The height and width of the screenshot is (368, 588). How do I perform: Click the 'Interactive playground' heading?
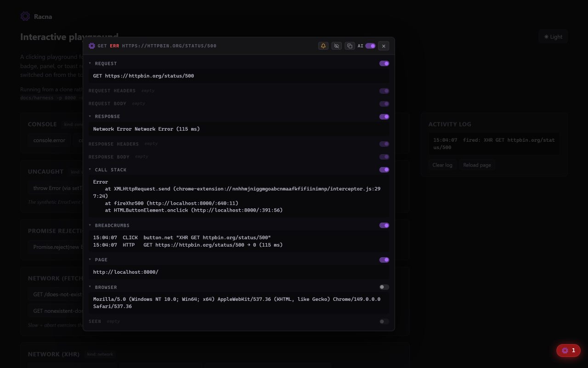pyautogui.click(x=69, y=37)
